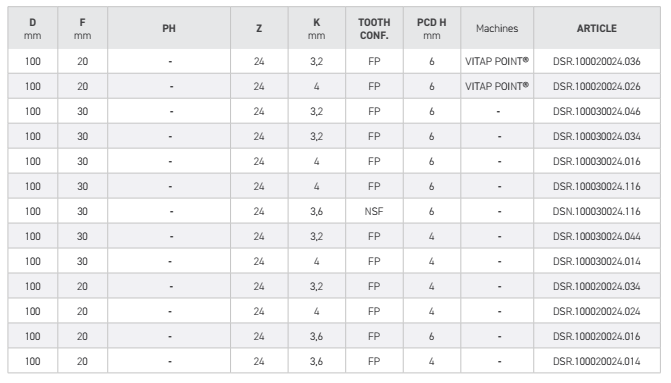Click the PH column header
Image resolution: width=671 pixels, height=383 pixels.
[x=169, y=28]
